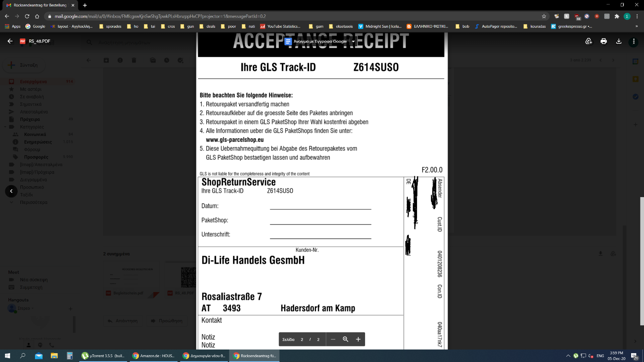Viewport: 644px width, 362px height.
Task: Open the kouradas bookmark folder
Action: point(535,26)
